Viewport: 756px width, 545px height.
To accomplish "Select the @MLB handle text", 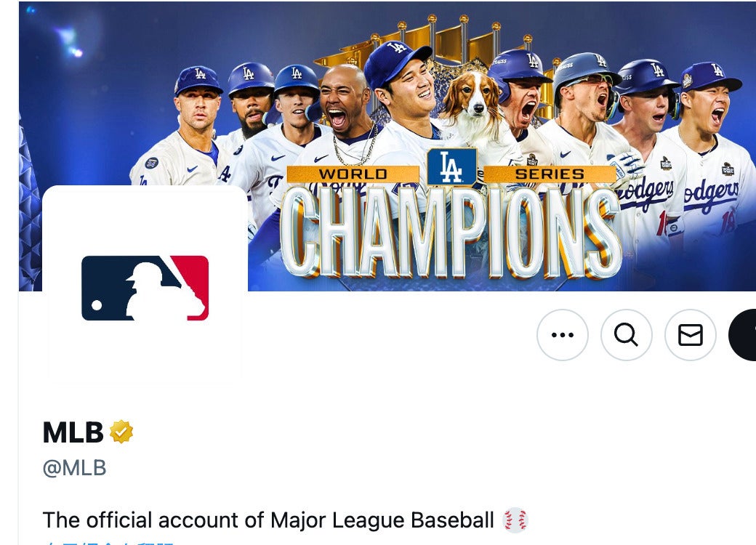I will (74, 468).
